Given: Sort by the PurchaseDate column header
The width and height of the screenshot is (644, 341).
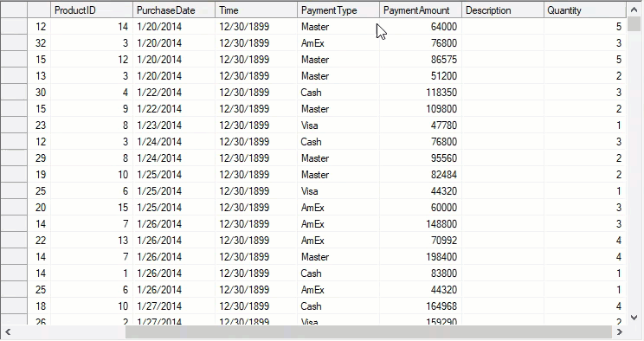Looking at the screenshot, I should click(x=174, y=10).
